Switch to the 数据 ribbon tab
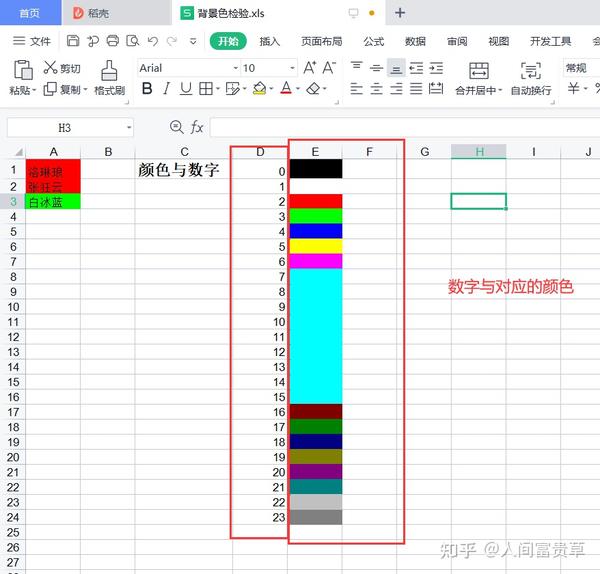 click(x=415, y=41)
